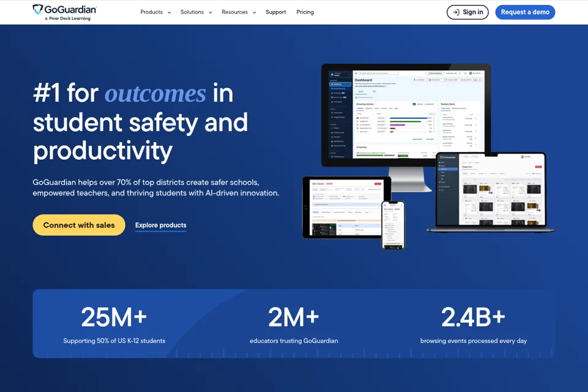The image size is (588, 392).
Task: Open the Products menu
Action: (151, 12)
